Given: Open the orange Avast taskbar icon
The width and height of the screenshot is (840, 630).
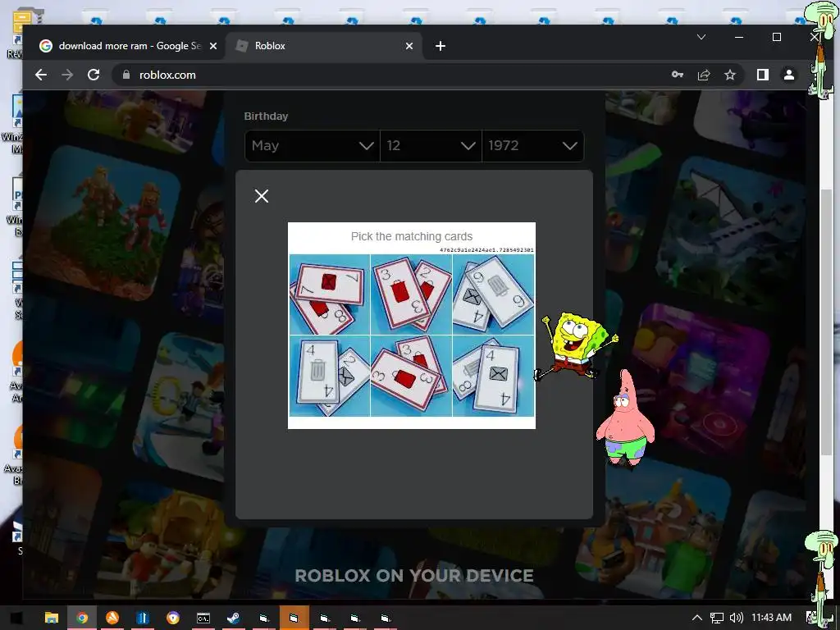Looking at the screenshot, I should (112, 618).
